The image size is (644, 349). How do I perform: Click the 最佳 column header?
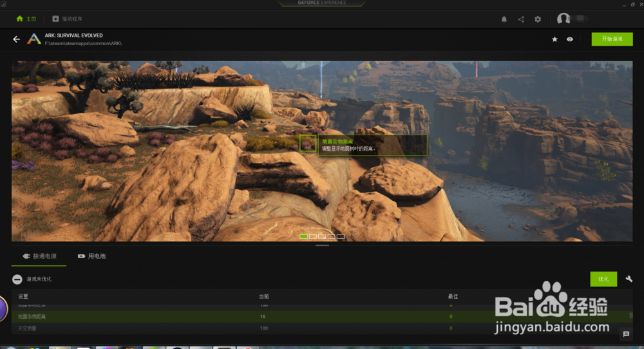tap(453, 296)
